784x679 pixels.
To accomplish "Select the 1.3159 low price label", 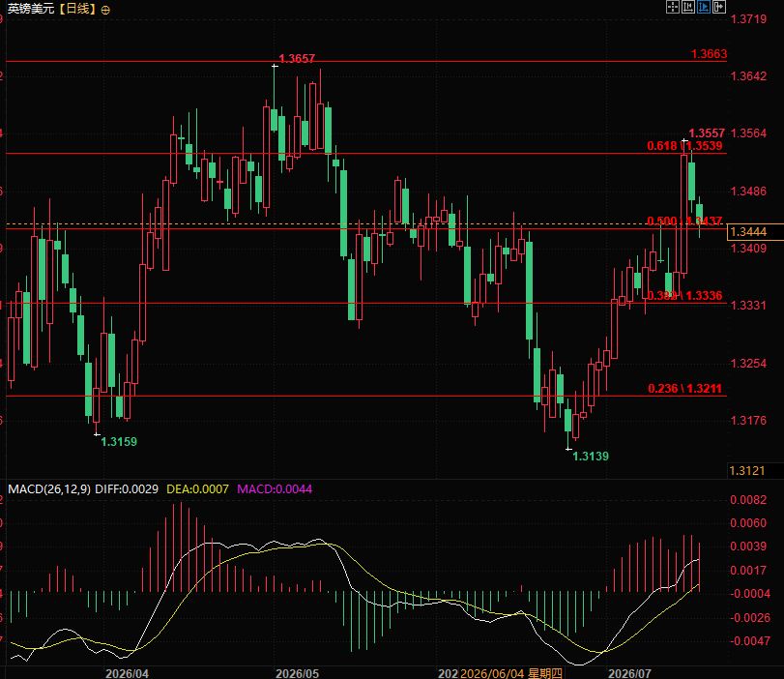I will pyautogui.click(x=119, y=442).
